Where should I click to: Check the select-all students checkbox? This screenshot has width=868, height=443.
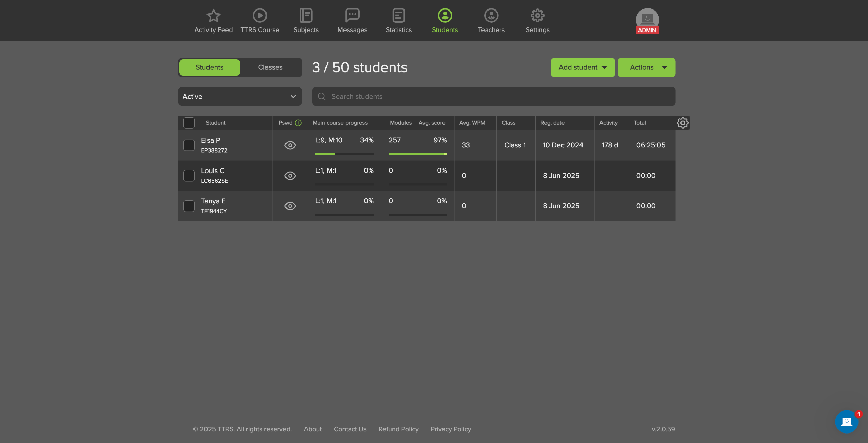click(x=189, y=123)
